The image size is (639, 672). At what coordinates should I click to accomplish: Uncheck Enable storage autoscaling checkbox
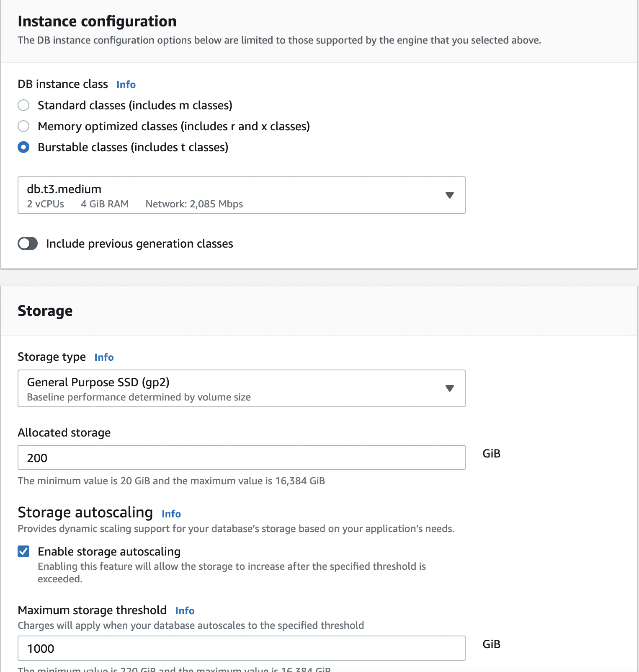pos(23,551)
